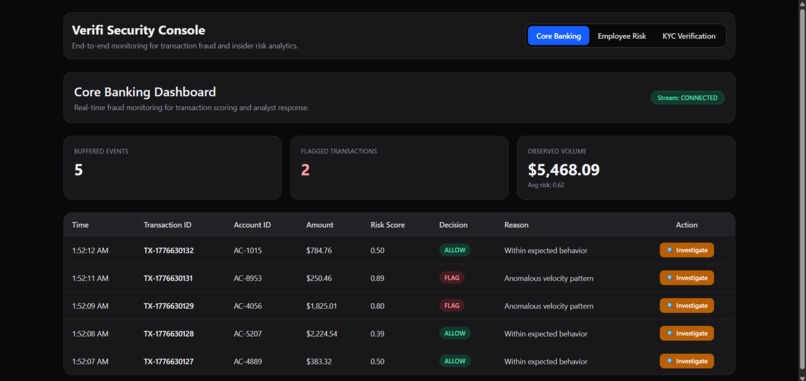806x381 pixels.
Task: Click the $250.46 amount cell
Action: [319, 278]
